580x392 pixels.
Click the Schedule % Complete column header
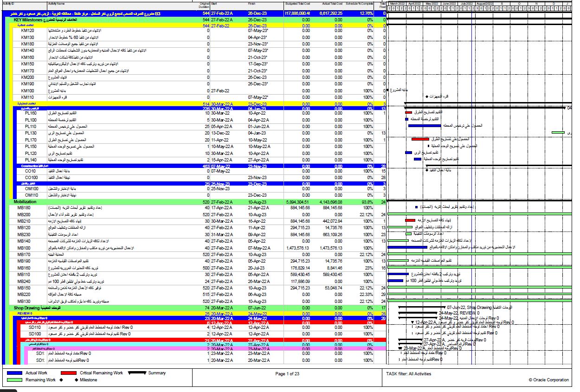359,3
